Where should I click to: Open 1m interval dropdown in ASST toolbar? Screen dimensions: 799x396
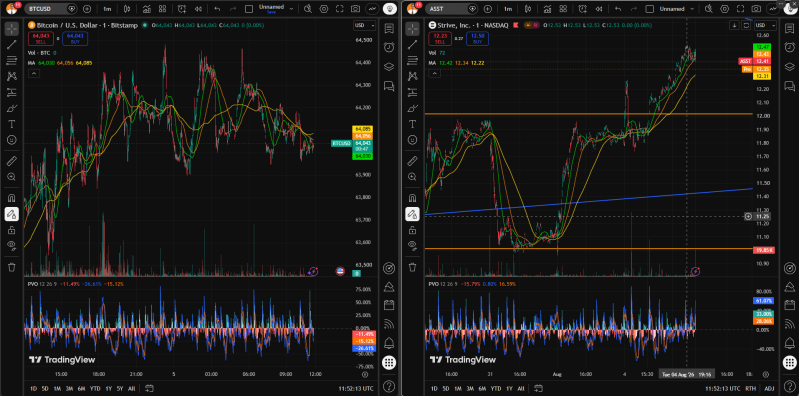point(508,9)
